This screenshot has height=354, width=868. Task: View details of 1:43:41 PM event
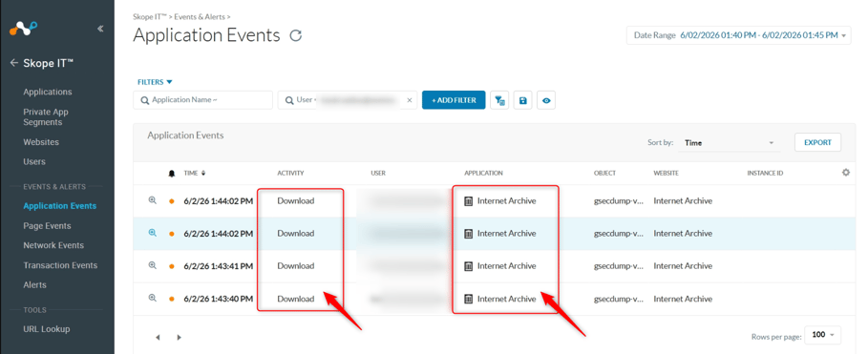click(x=153, y=265)
